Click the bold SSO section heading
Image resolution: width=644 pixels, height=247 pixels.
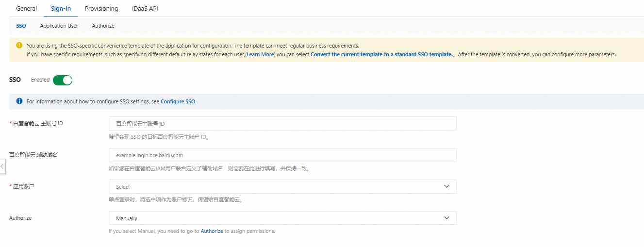(15, 80)
